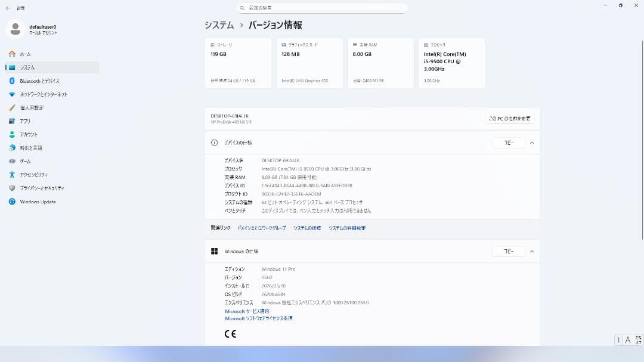This screenshot has height=362, width=644.
Task: Click the ペンとタッチ row value text
Action: coord(316,211)
